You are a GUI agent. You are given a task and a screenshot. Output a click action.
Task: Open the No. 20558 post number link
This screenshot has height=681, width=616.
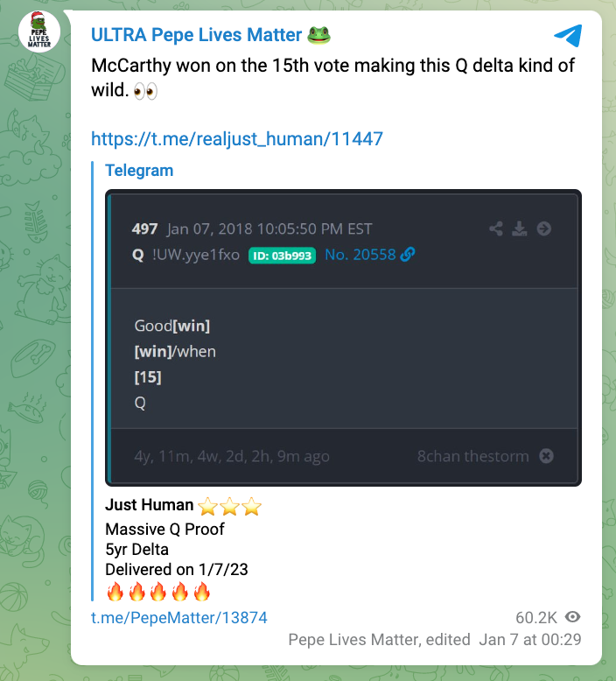[360, 255]
